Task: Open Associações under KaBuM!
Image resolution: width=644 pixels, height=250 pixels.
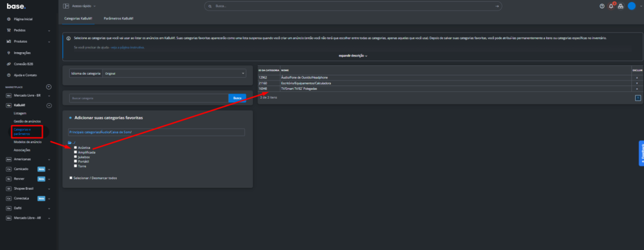Action: tap(22, 150)
